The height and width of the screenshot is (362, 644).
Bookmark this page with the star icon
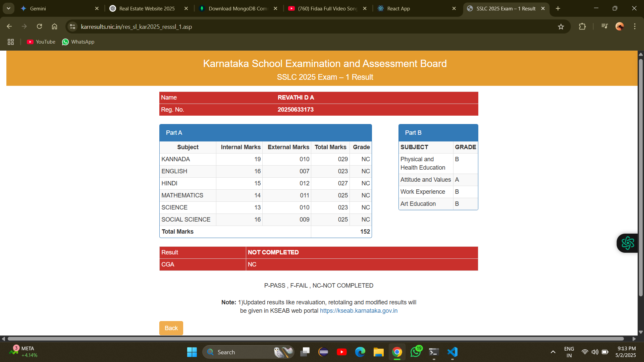click(x=561, y=27)
